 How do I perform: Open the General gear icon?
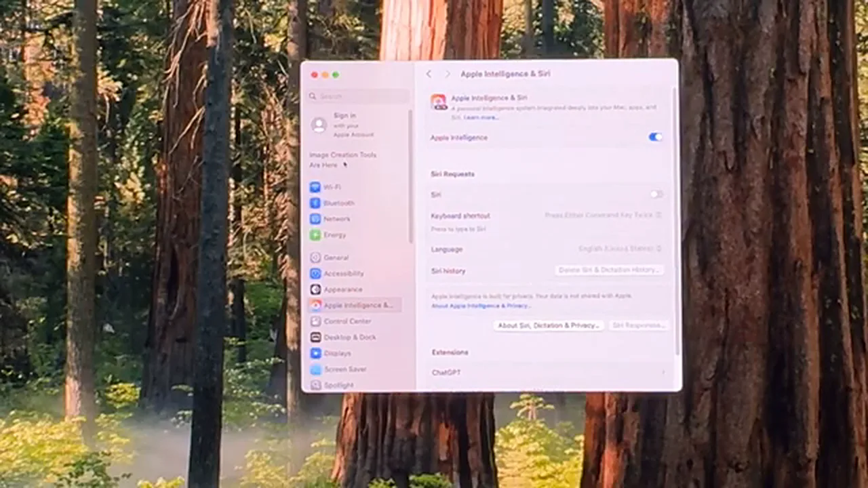pos(315,258)
